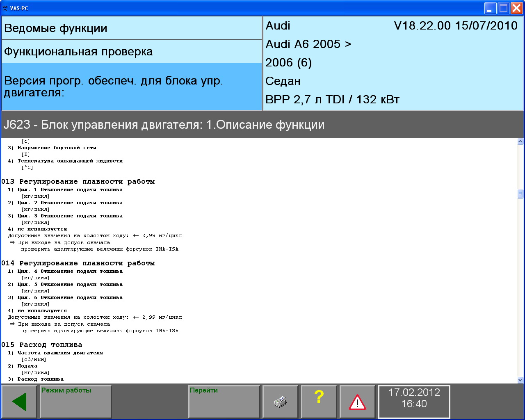Click the VAS-PC icon in the title bar
Screen dimensions: 525x420
(x=5, y=8)
